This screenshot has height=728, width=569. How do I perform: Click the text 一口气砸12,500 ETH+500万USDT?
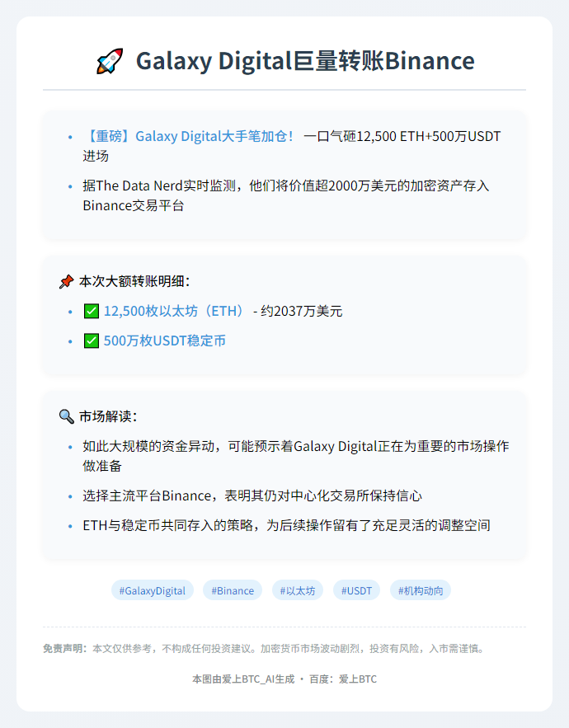(x=402, y=137)
